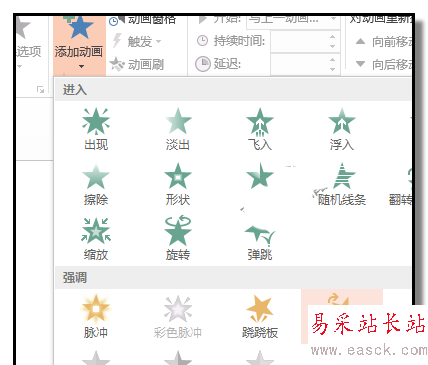Image resolution: width=428 pixels, height=365 pixels.
Task: Click 向后移动 to reorder animation later
Action: [x=383, y=64]
